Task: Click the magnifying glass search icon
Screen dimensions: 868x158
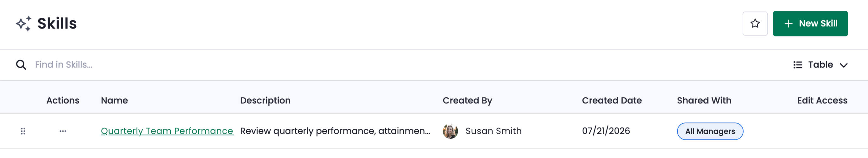Action: [x=21, y=65]
